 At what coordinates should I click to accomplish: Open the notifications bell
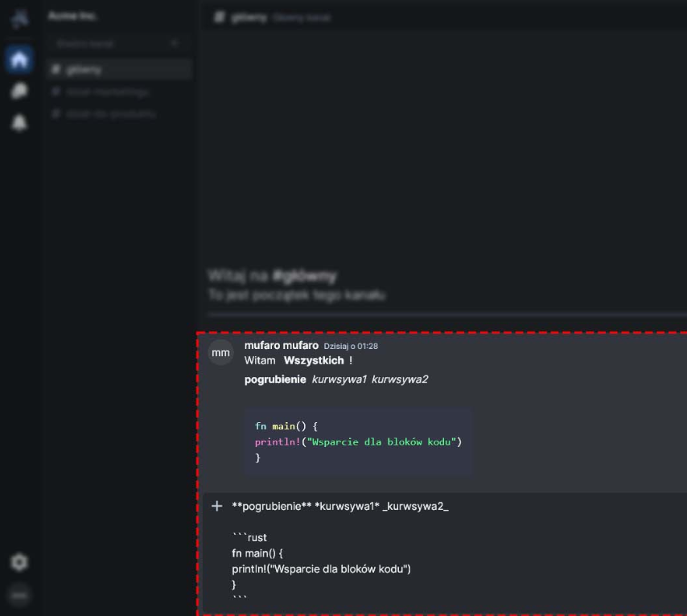click(19, 122)
